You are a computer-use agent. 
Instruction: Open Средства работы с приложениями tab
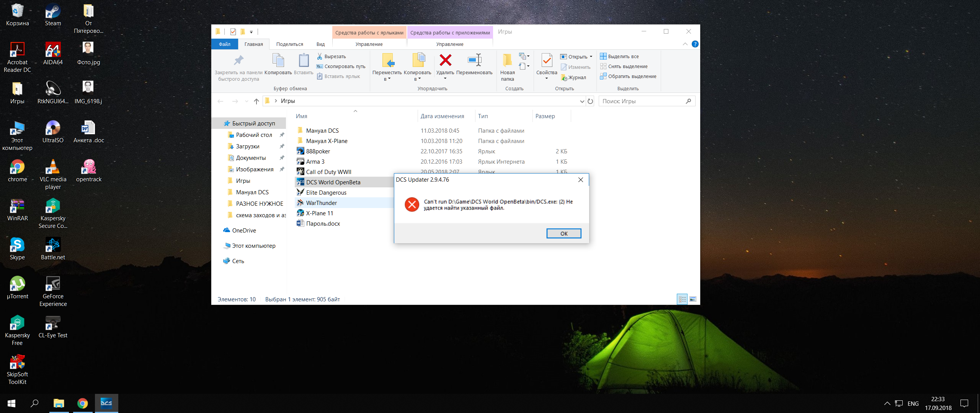(450, 33)
